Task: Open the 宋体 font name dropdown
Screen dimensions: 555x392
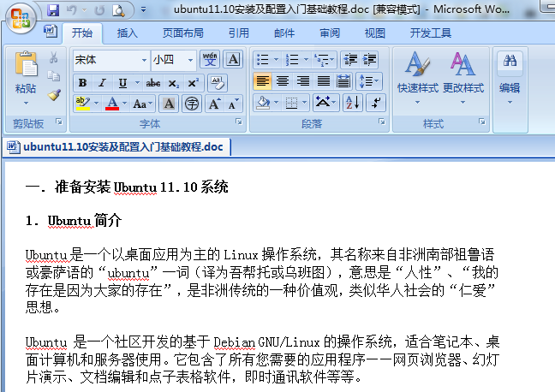Action: coord(144,60)
